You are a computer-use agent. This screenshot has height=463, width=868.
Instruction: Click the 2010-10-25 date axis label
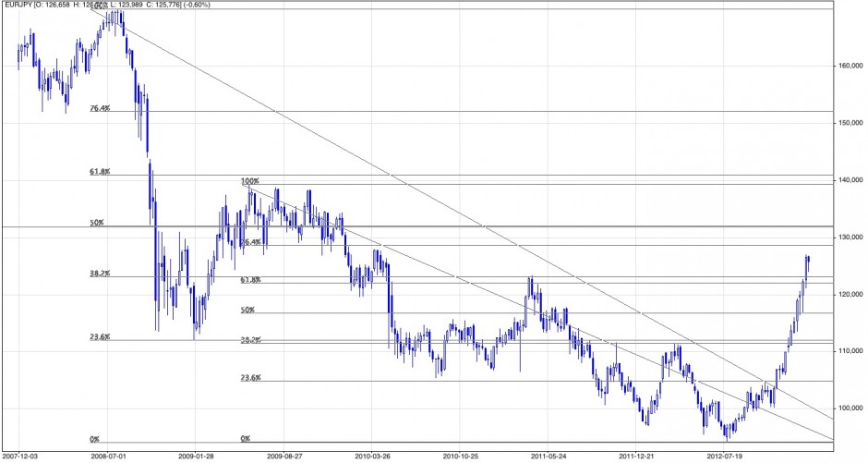(x=460, y=457)
